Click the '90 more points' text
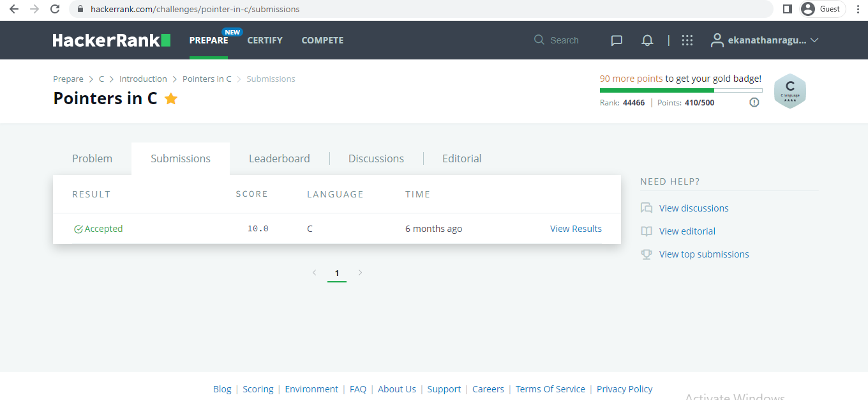The image size is (868, 400). coord(631,79)
